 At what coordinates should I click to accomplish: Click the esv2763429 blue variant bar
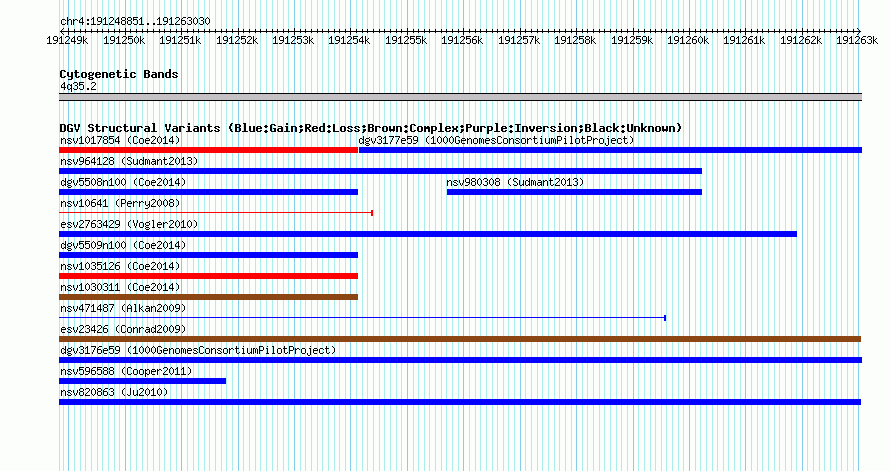coord(428,234)
